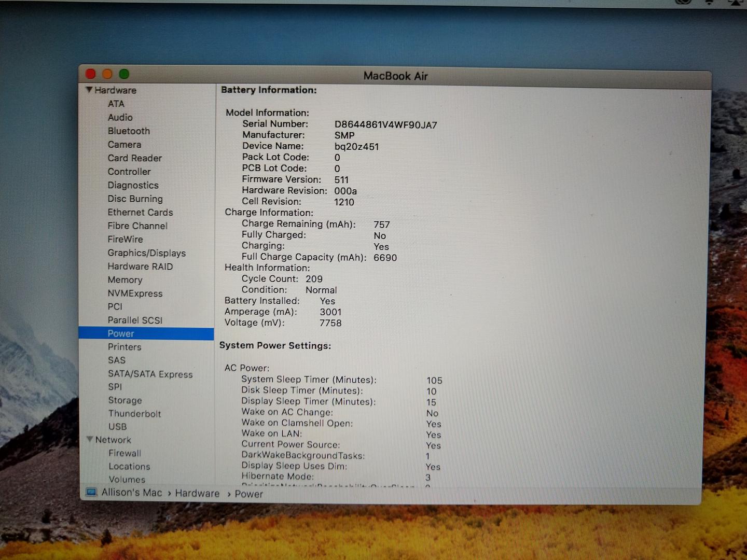This screenshot has width=747, height=560.
Task: Open the USB entry
Action: [118, 427]
